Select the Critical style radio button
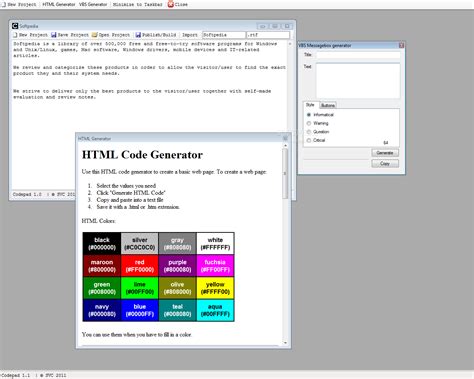474x379 pixels. coord(309,140)
